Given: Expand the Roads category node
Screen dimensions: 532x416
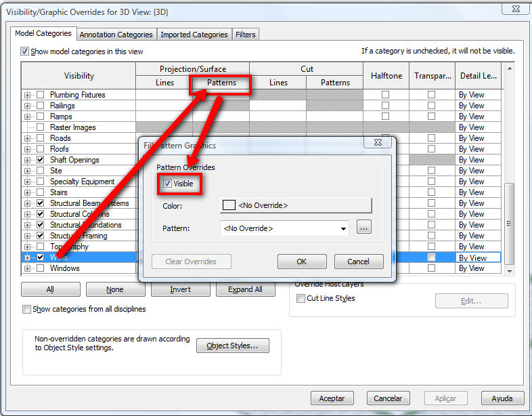Looking at the screenshot, I should (28, 138).
